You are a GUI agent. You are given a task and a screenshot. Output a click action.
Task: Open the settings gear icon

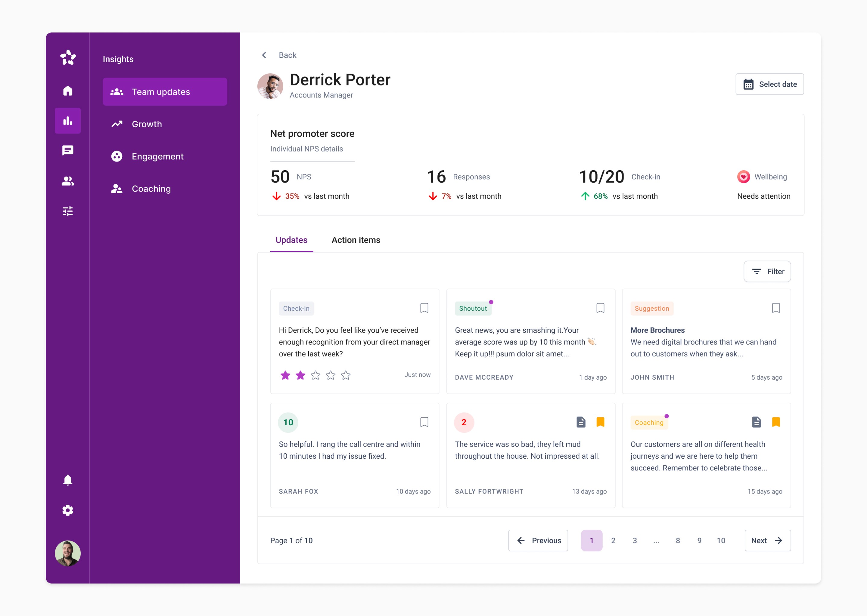click(67, 510)
